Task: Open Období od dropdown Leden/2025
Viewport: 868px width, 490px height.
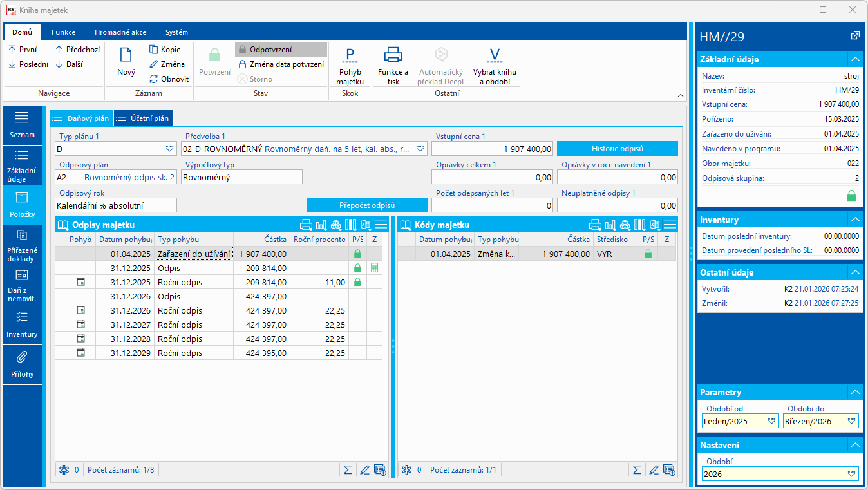Action: tap(772, 421)
